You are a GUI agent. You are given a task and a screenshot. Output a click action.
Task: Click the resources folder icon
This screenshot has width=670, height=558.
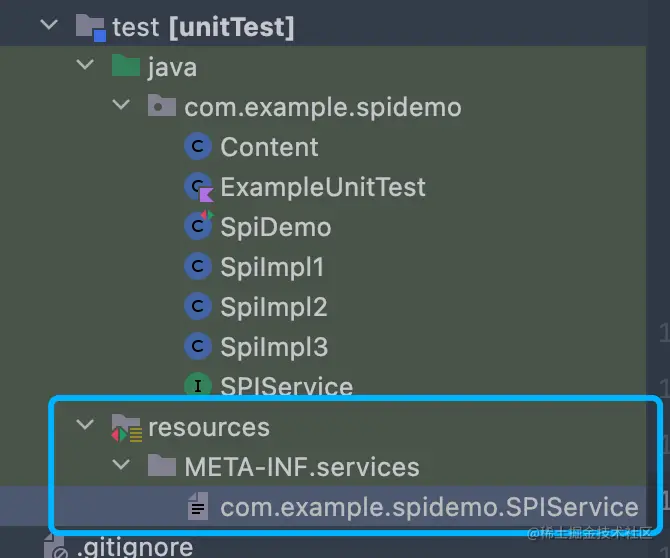(126, 427)
